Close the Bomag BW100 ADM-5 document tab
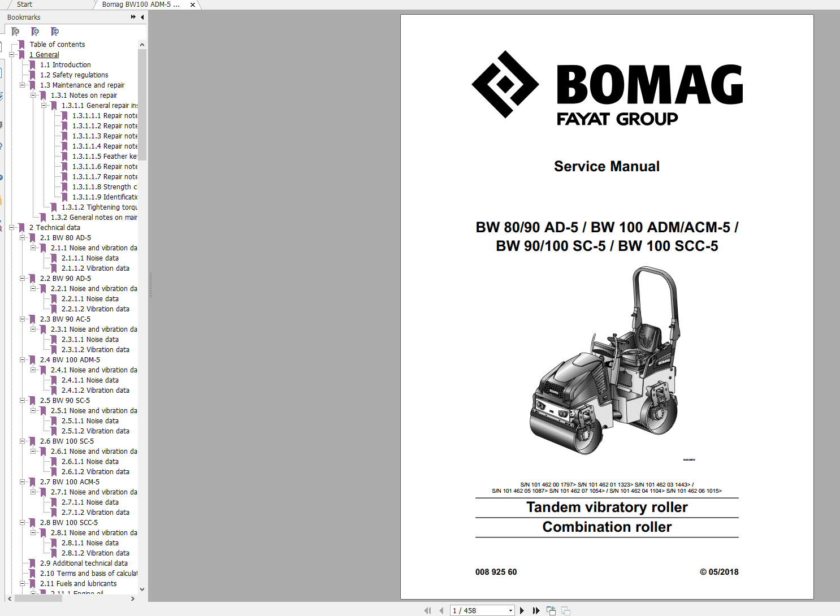Viewport: 840px width, 616px height. coord(193,5)
